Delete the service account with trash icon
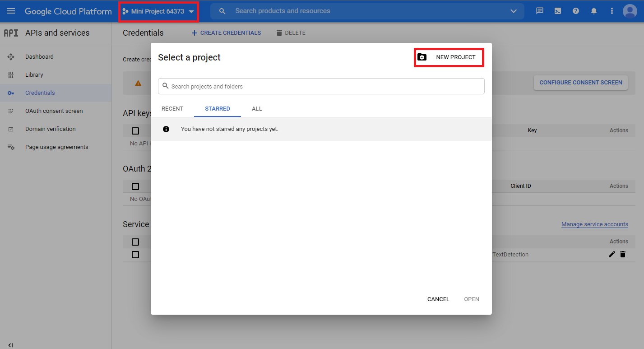 point(623,254)
